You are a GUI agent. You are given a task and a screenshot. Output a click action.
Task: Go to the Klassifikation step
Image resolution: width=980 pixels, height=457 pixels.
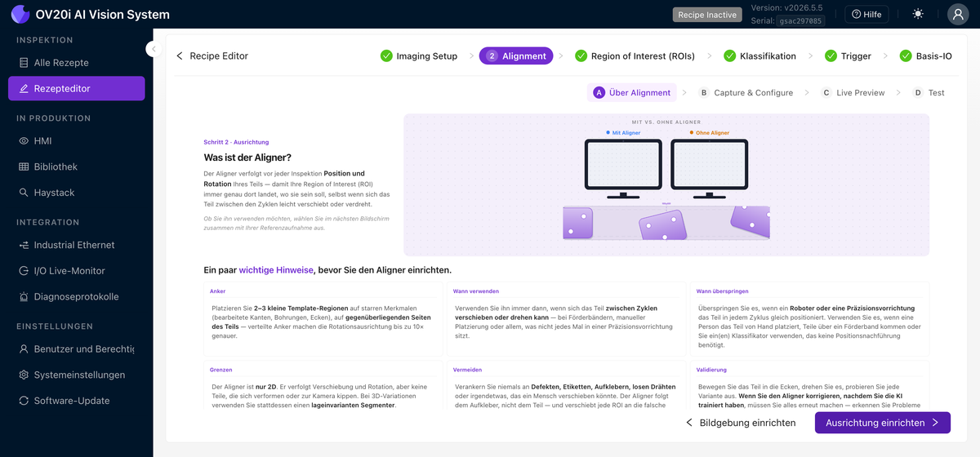759,56
